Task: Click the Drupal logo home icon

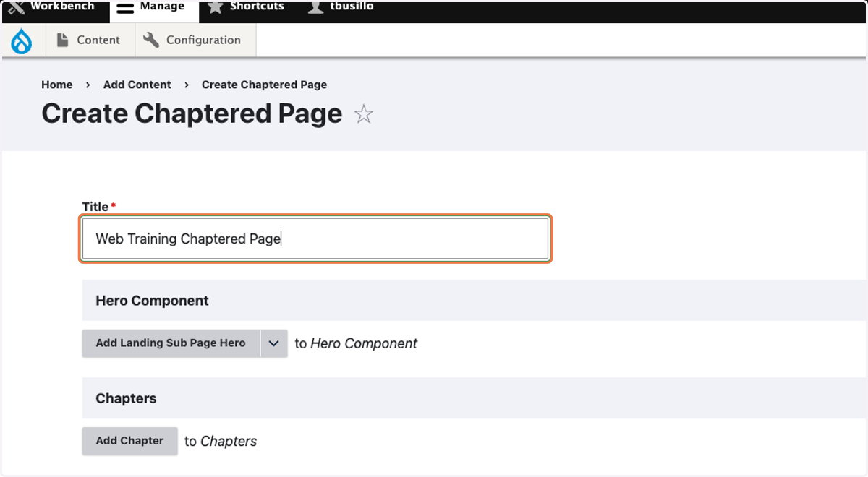Action: (x=22, y=40)
